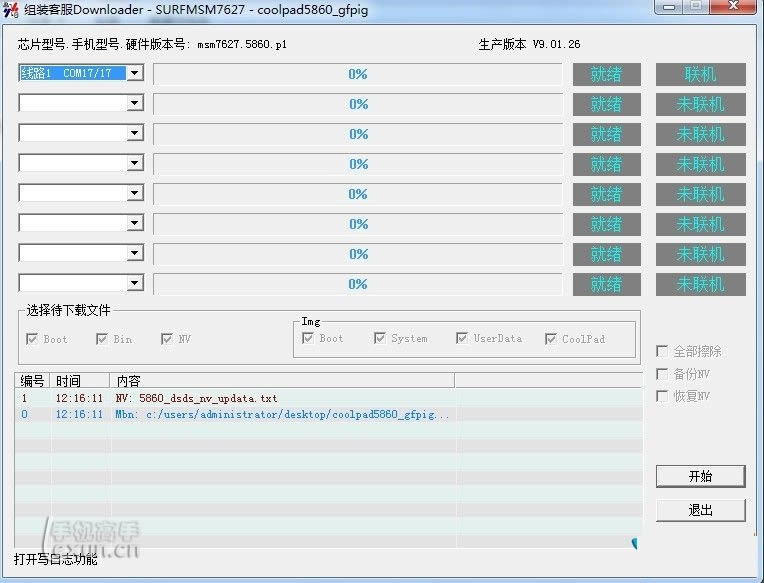Click first row 就绪 status button
Viewport: 764px width, 583px height.
click(606, 74)
